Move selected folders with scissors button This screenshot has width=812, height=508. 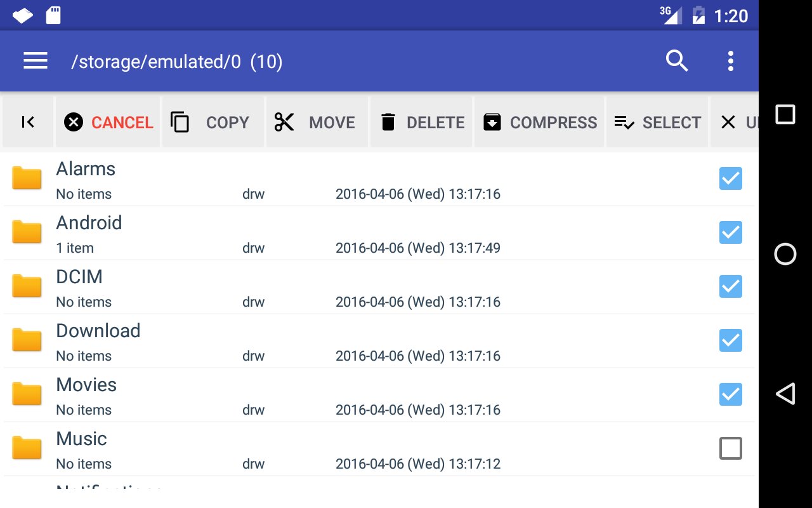[317, 122]
